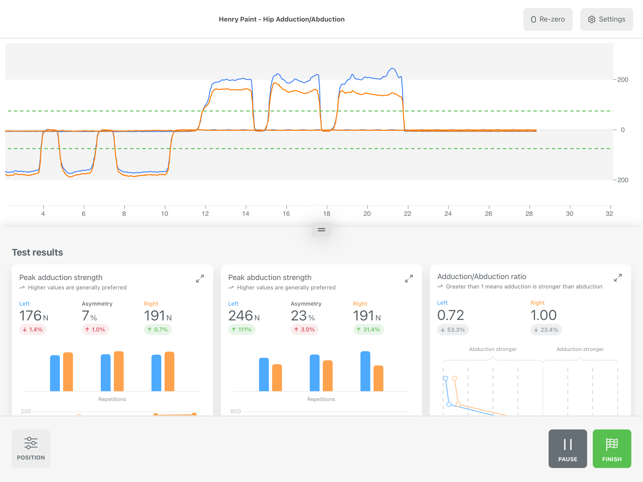Screen dimensions: 643x482
Task: Click the right abduction 31.4% badge
Action: 369,329
